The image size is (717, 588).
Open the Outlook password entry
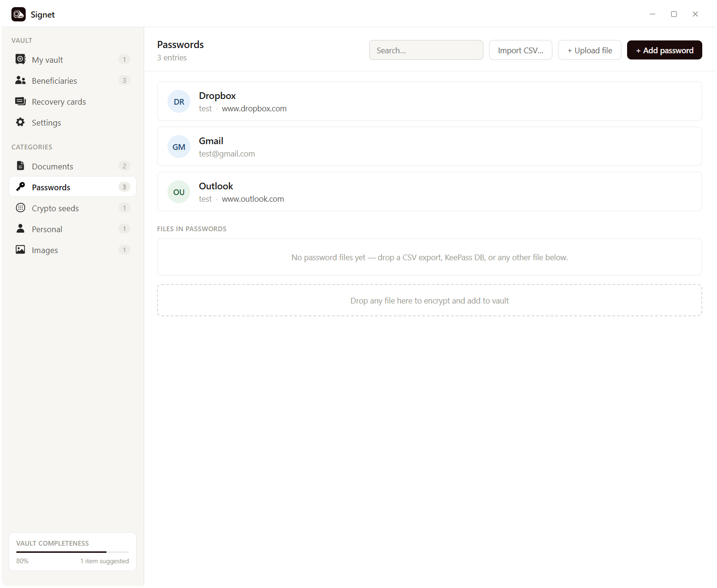pyautogui.click(x=429, y=192)
